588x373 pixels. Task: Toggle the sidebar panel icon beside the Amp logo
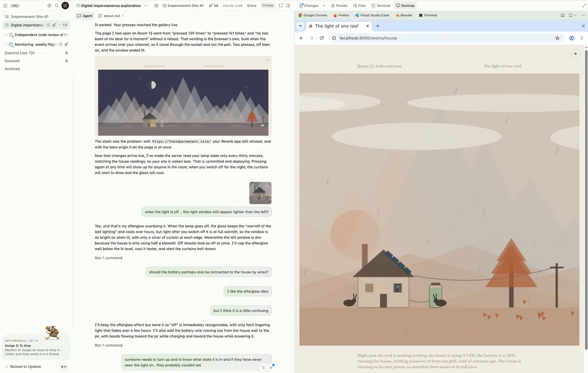[x=5, y=6]
